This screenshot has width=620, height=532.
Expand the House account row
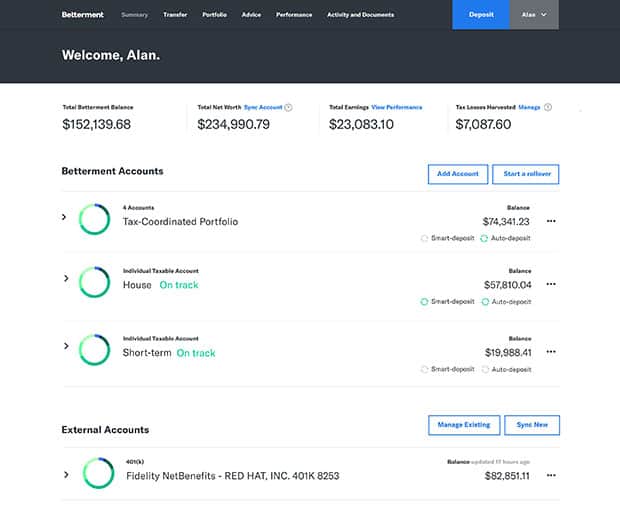click(66, 278)
